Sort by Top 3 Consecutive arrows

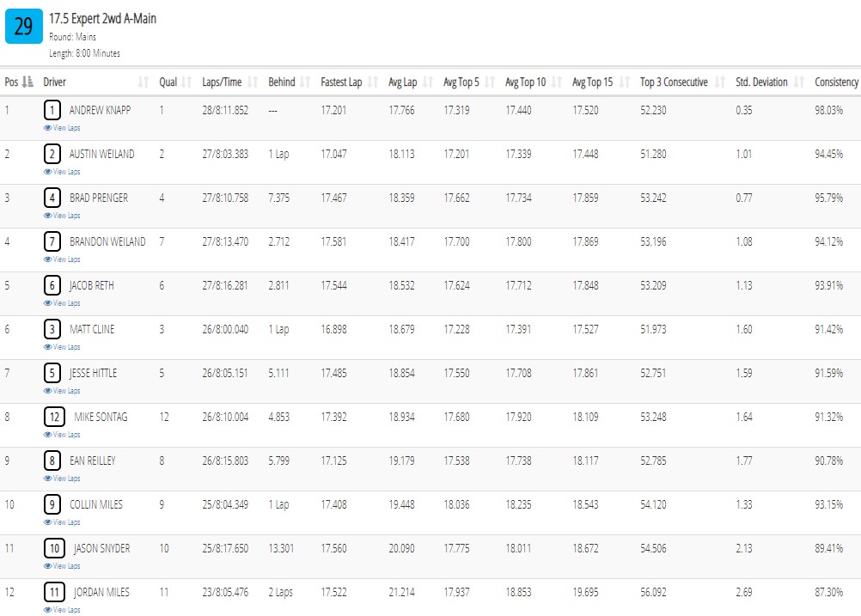click(x=720, y=82)
